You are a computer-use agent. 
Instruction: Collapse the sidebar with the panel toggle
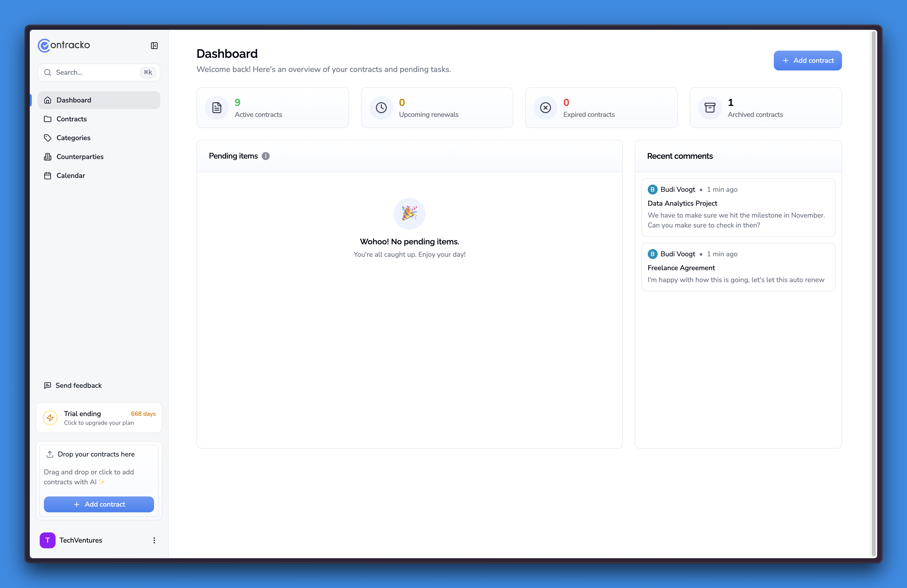pos(154,45)
